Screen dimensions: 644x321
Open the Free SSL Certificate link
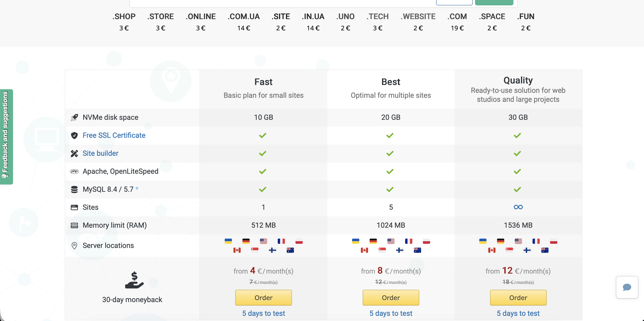tap(114, 135)
